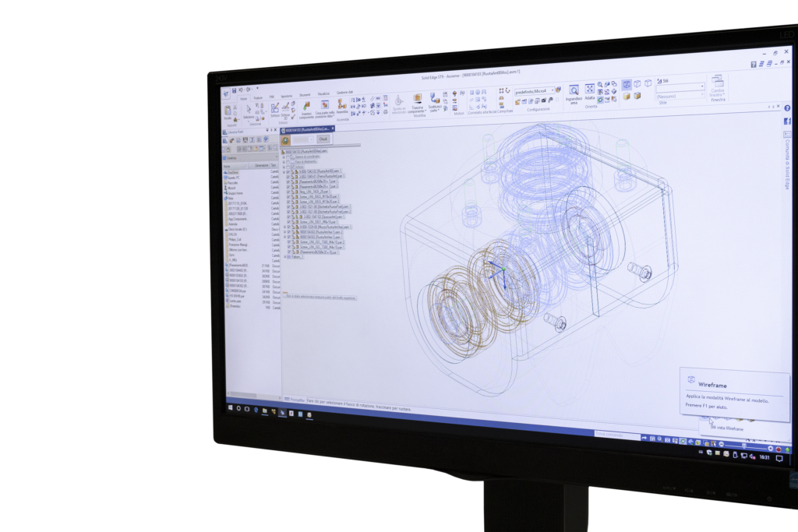Open the predefinito,Micro4 configuration dropdown

[553, 90]
